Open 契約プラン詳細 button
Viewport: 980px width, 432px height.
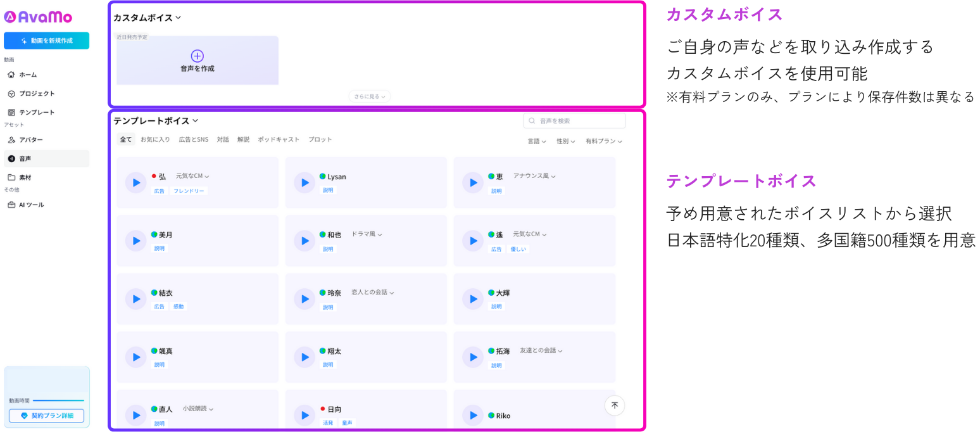point(46,416)
